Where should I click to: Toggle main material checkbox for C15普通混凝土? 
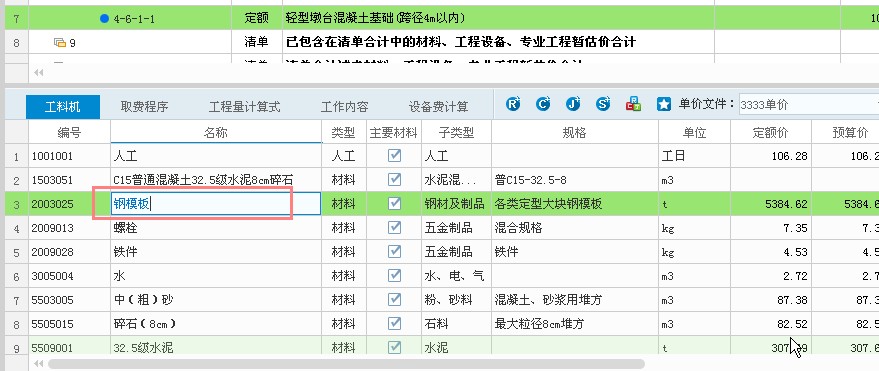395,179
